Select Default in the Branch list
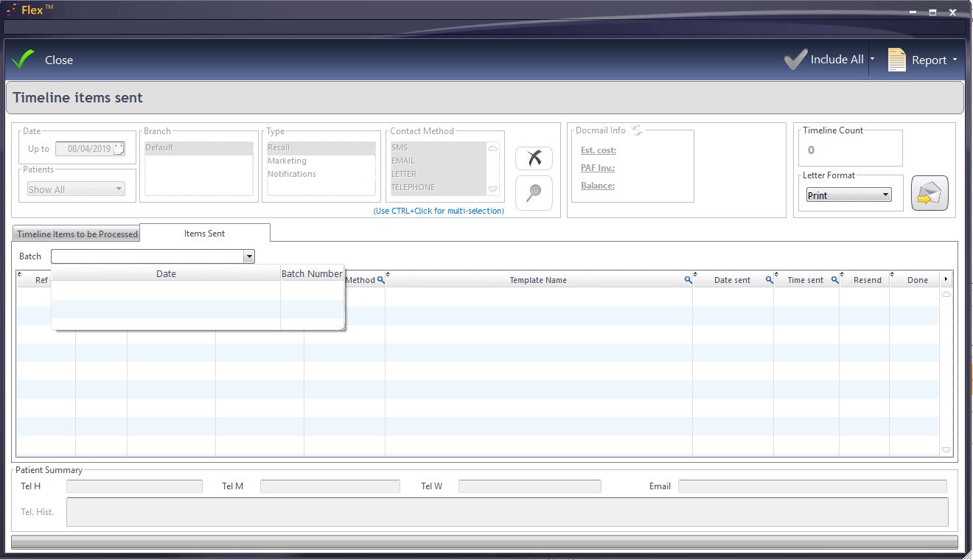This screenshot has width=973, height=560. point(199,147)
